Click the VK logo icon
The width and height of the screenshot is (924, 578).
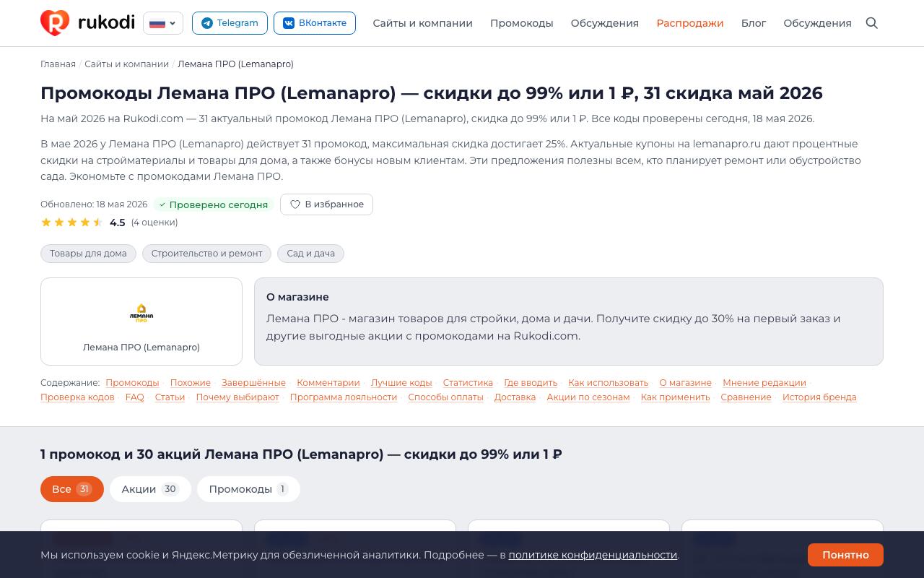[289, 23]
